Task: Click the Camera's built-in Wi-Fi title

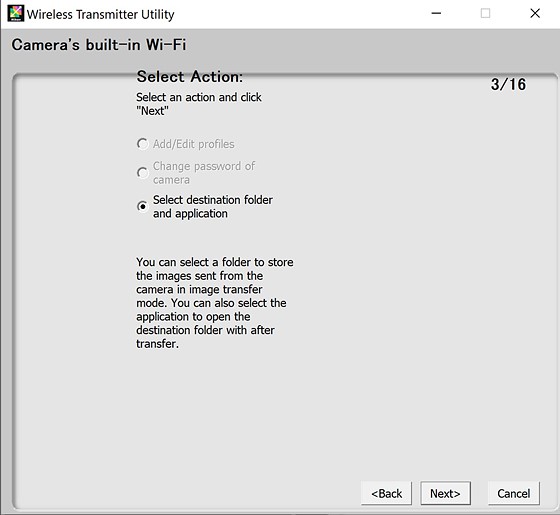Action: tap(99, 45)
